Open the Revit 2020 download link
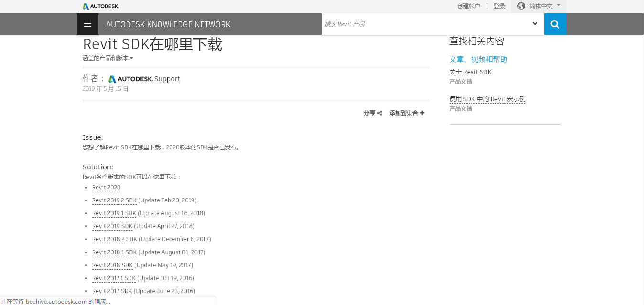Screen dimensions: 644x305 point(106,187)
